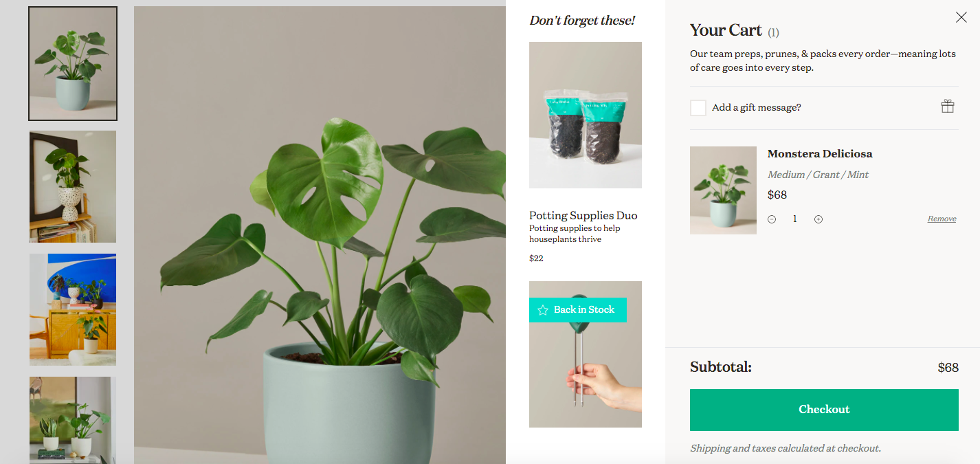Click the Back in Stock badge
Screen dimensions: 980x464
click(578, 310)
